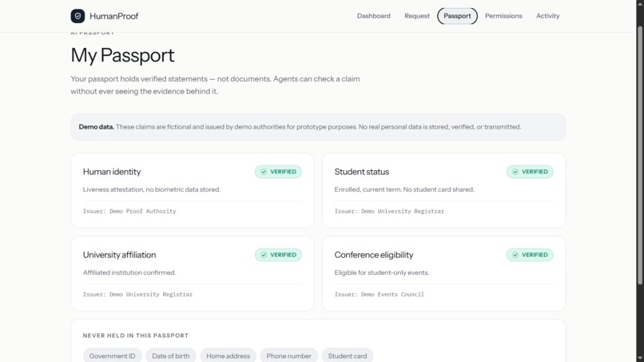Click the 'NEVER HELD IN THIS PASSPORT' heading

point(136,336)
